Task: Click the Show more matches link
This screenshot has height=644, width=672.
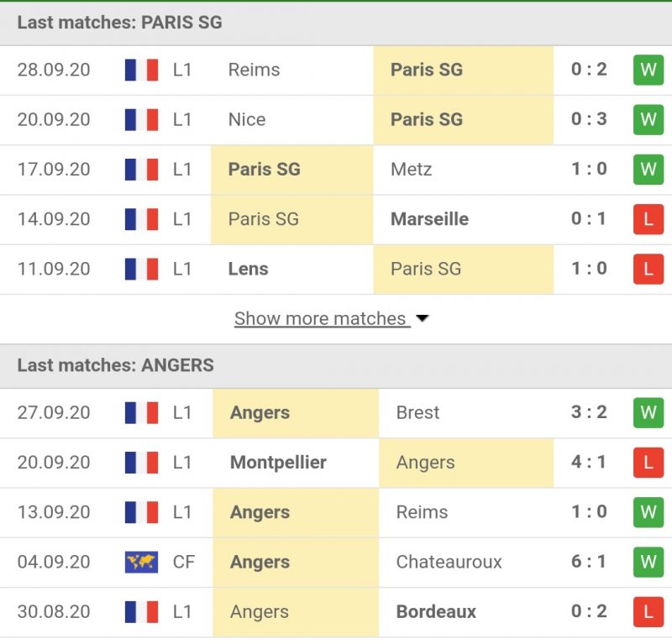Action: tap(320, 319)
